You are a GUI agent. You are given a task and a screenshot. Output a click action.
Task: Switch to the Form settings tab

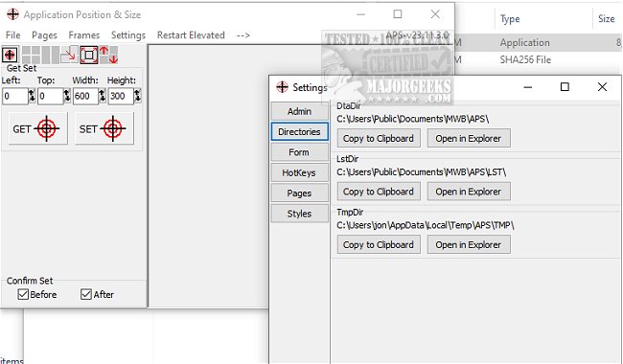tap(300, 152)
